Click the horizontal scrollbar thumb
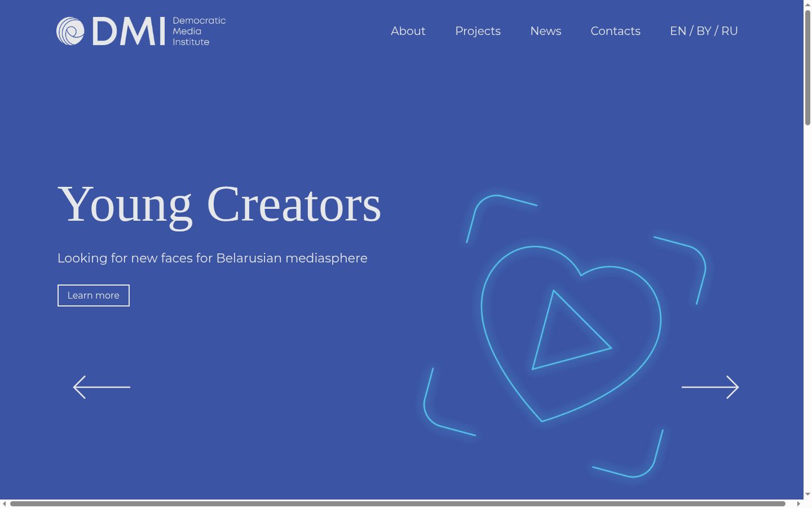Viewport: 812px width, 508px height. coord(398,503)
